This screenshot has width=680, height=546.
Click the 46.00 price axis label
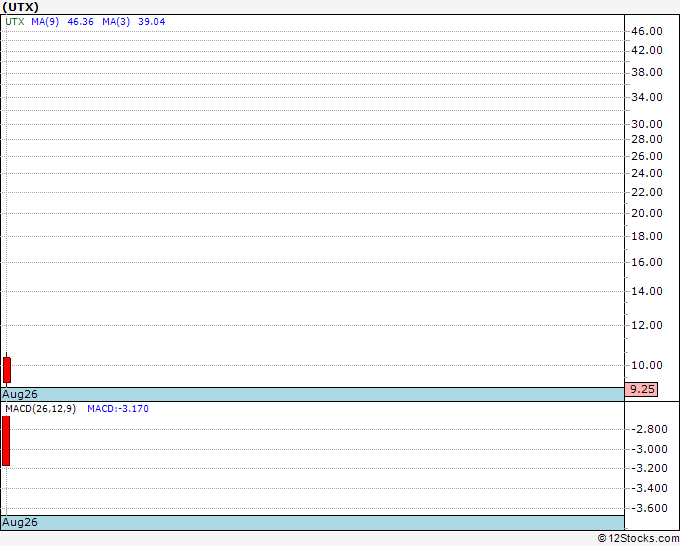pyautogui.click(x=647, y=31)
